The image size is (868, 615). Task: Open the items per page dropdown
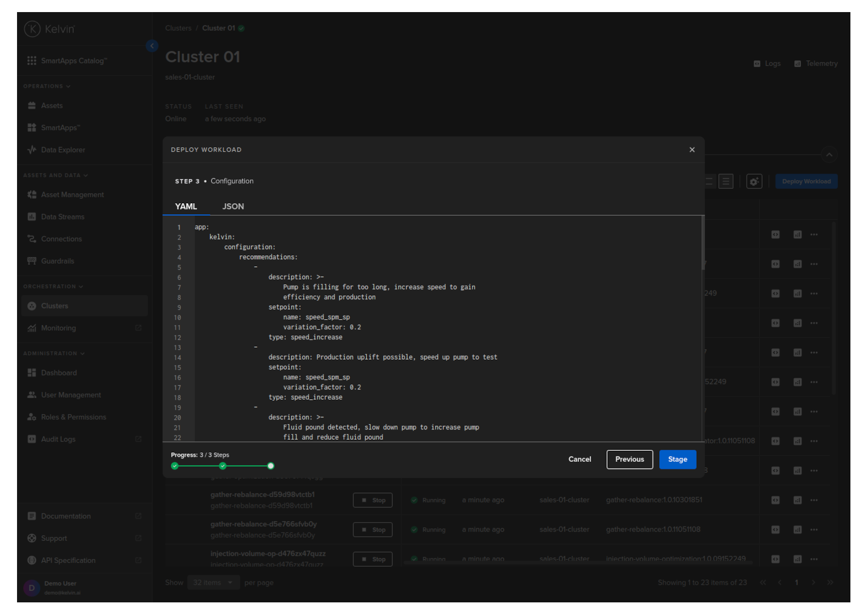pos(213,583)
